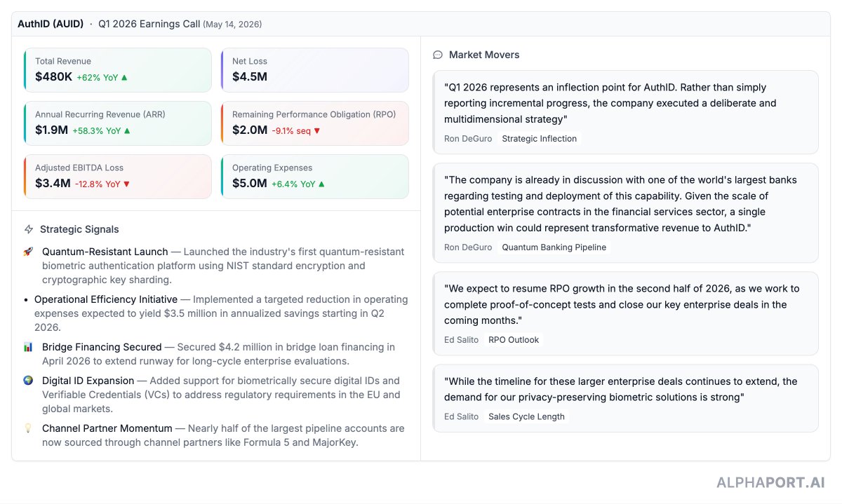Click the light bulb icon beside Channel Partner Momentum
This screenshot has height=504, width=842.
click(x=28, y=428)
